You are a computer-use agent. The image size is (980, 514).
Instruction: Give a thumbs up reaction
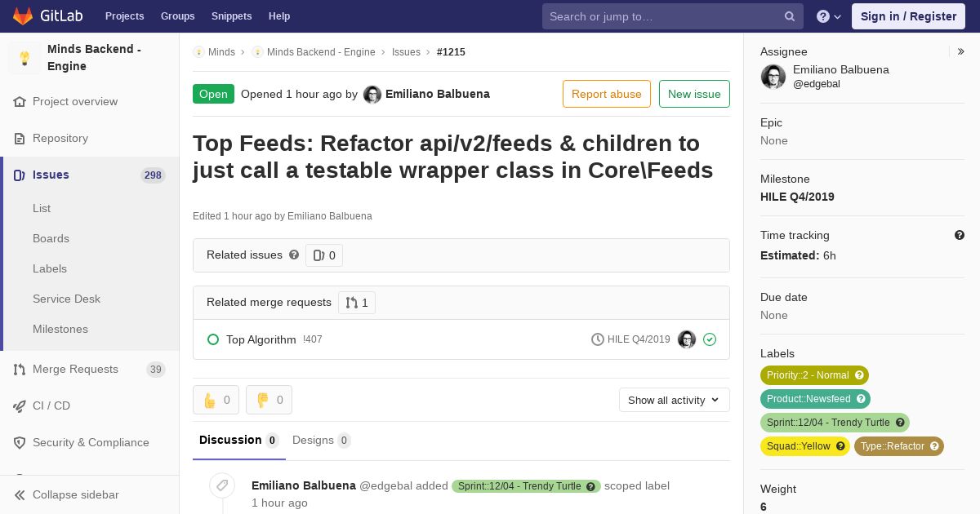pyautogui.click(x=216, y=400)
